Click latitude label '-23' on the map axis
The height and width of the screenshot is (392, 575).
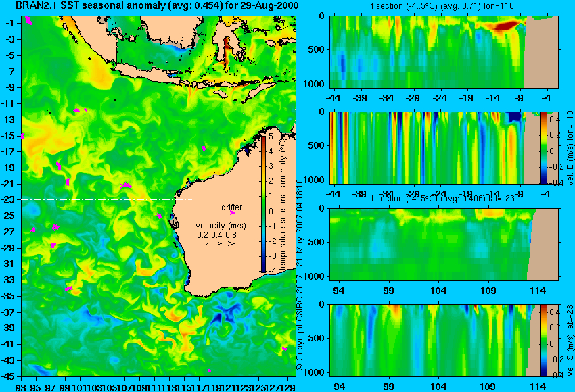(9, 199)
